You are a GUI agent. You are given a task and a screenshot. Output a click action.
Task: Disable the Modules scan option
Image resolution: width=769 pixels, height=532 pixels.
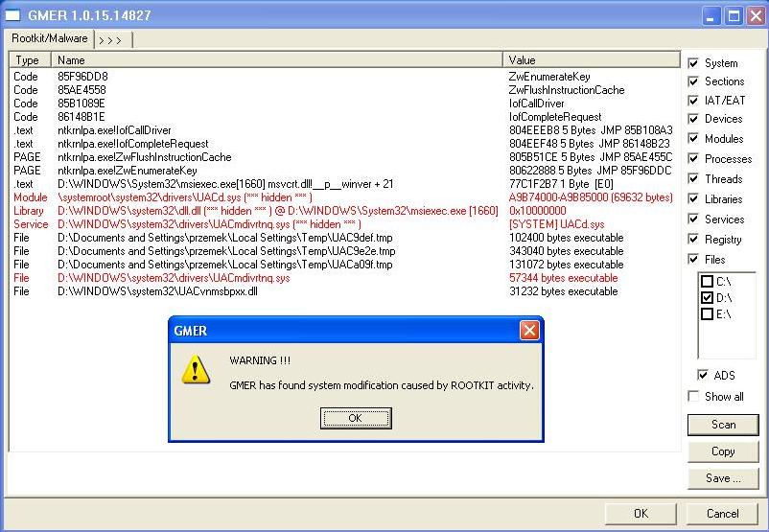(693, 139)
